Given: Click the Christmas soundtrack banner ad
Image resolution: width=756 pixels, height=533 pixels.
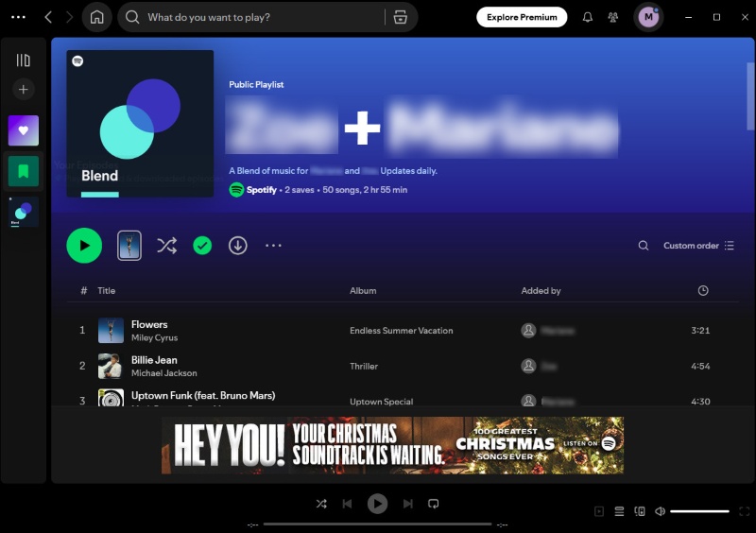Looking at the screenshot, I should coord(392,445).
